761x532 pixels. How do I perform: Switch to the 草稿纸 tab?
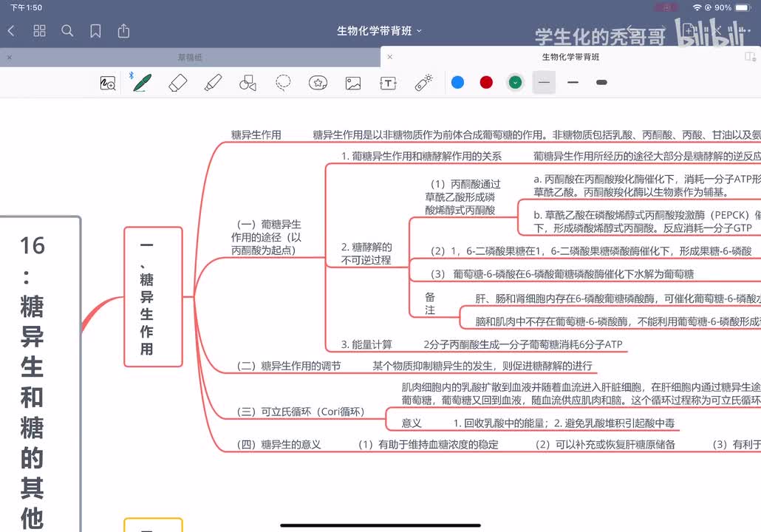(x=190, y=58)
